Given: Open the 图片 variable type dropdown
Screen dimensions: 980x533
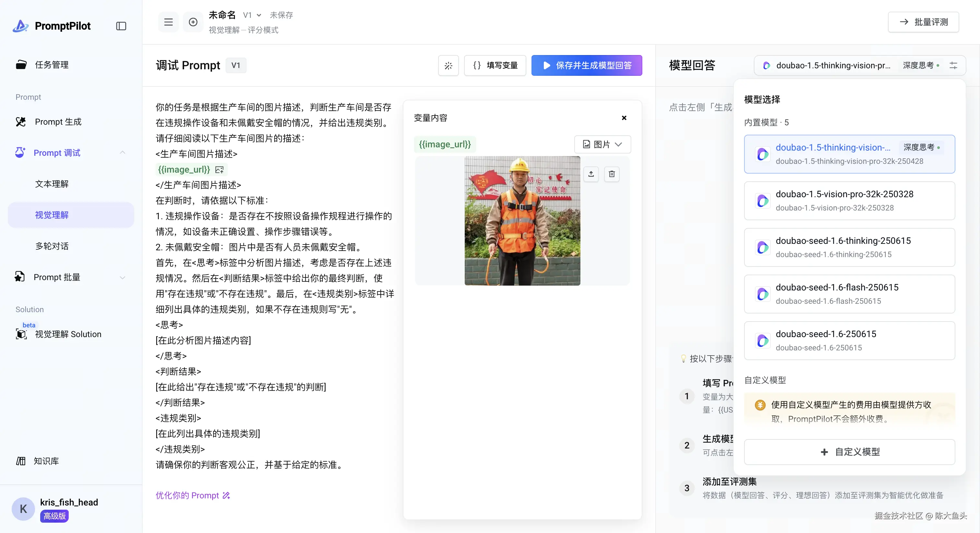Looking at the screenshot, I should (x=602, y=144).
